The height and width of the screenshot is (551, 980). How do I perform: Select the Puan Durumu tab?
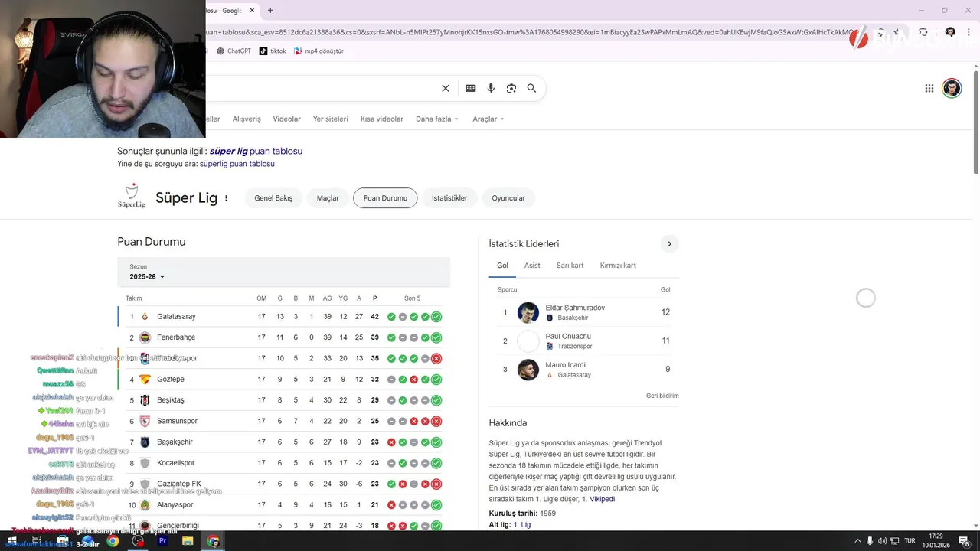(x=385, y=198)
